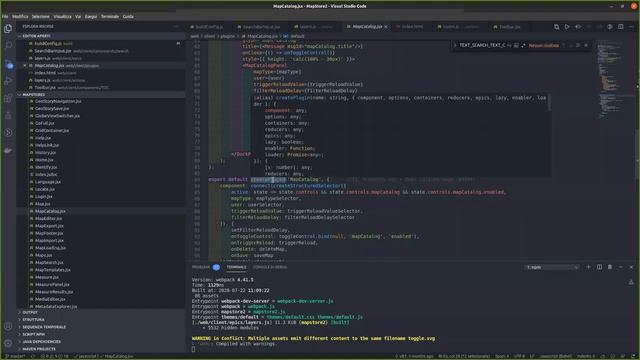This screenshot has height=360, width=640.
Task: Open the editor More Actions ellipsis
Action: (x=631, y=27)
